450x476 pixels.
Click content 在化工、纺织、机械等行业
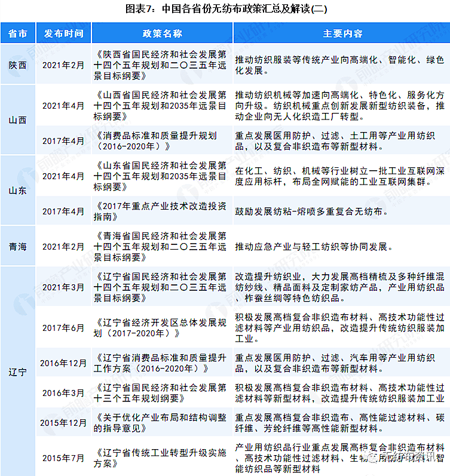click(x=339, y=176)
